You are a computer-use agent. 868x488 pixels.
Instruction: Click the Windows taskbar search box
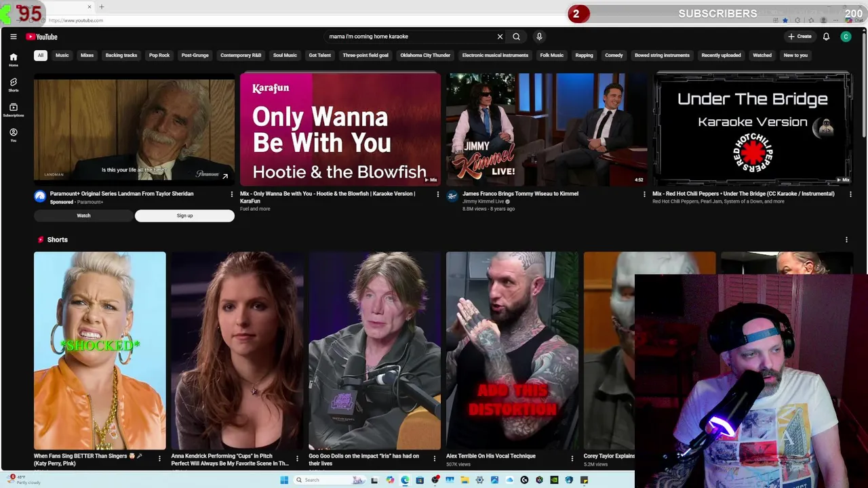pos(329,480)
